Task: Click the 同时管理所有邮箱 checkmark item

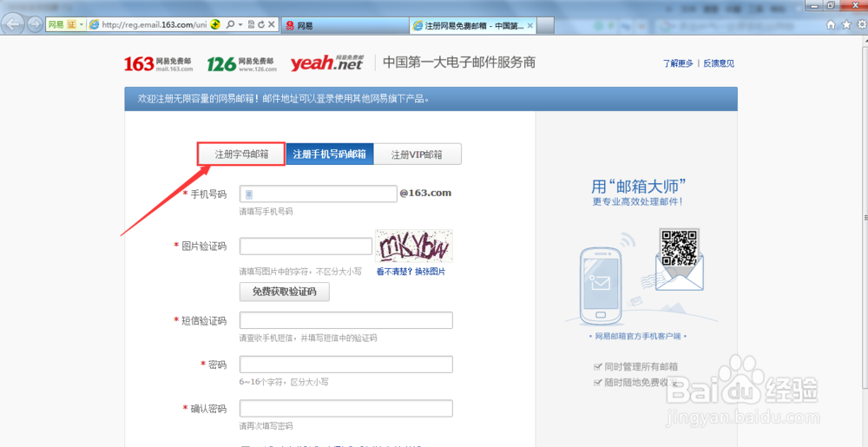Action: [635, 367]
